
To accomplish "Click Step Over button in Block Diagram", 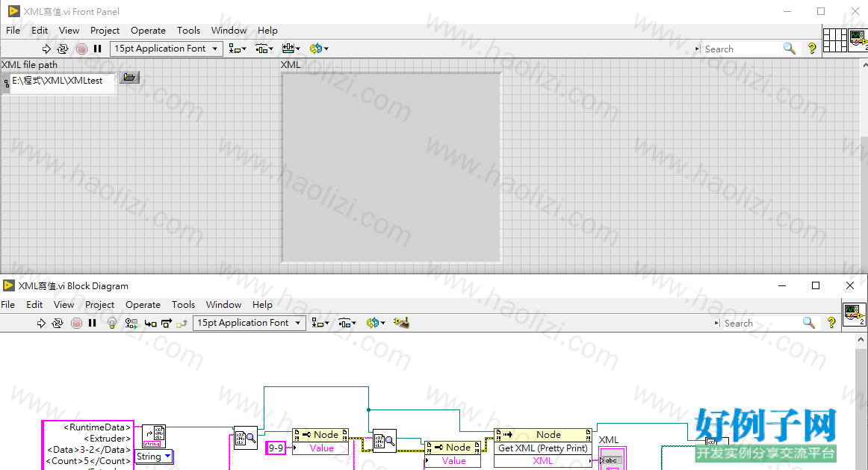I will [166, 324].
